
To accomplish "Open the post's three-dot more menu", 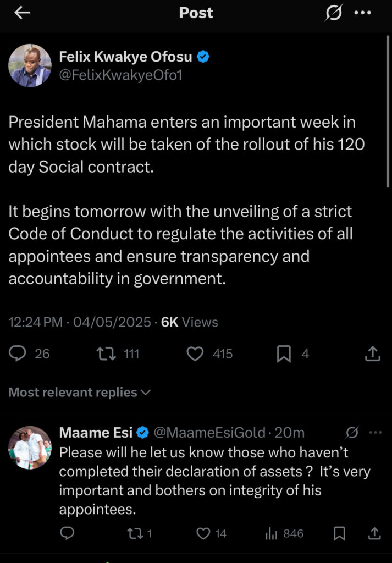I will [363, 14].
